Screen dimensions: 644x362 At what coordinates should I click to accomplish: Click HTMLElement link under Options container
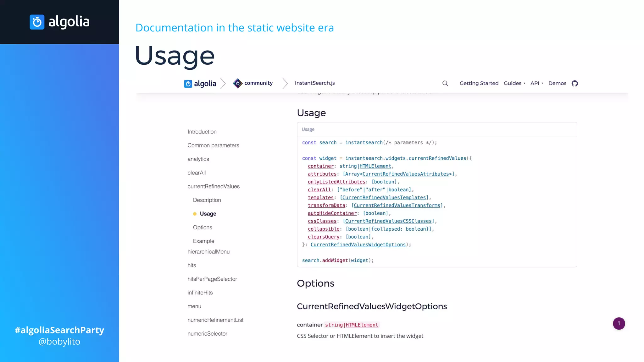click(x=362, y=325)
